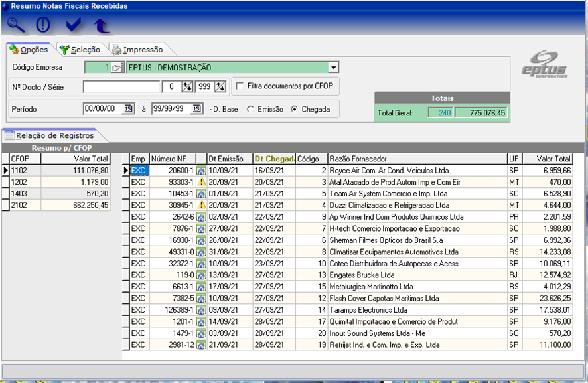Click the magnifying glass search icon

pos(16,25)
